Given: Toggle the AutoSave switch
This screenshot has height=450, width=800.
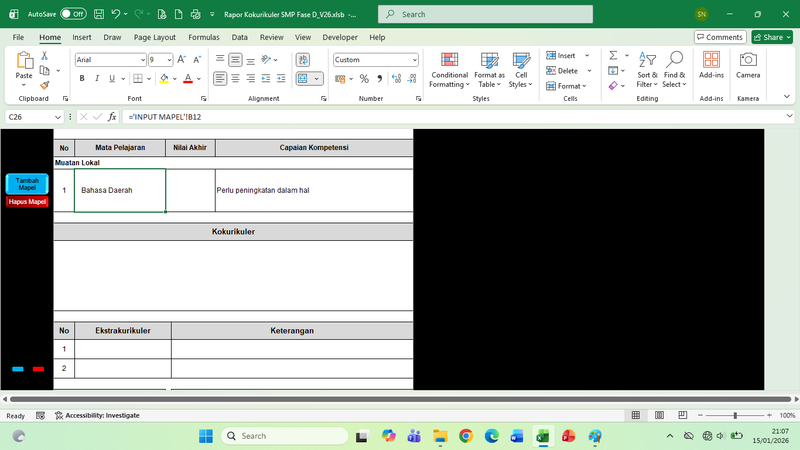Looking at the screenshot, I should click(x=73, y=15).
